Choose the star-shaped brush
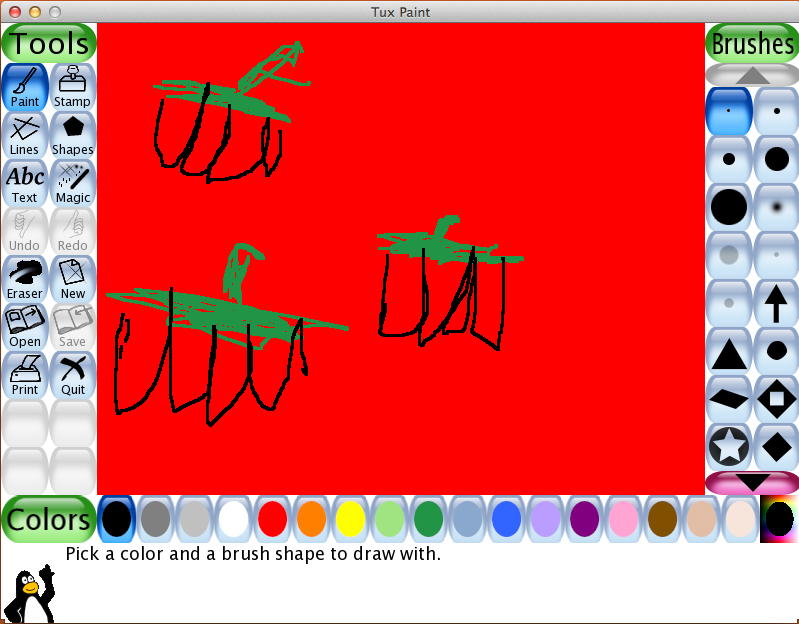 (729, 446)
